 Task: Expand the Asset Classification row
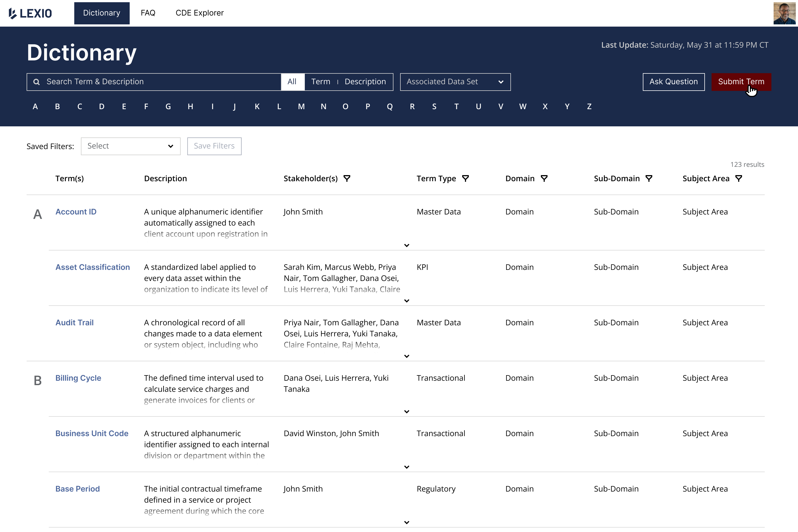pos(407,301)
